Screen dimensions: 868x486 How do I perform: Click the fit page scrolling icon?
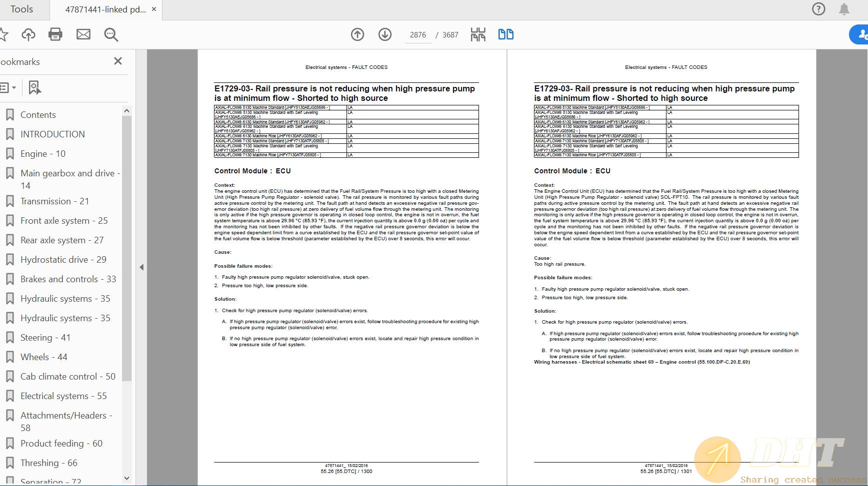(x=478, y=34)
